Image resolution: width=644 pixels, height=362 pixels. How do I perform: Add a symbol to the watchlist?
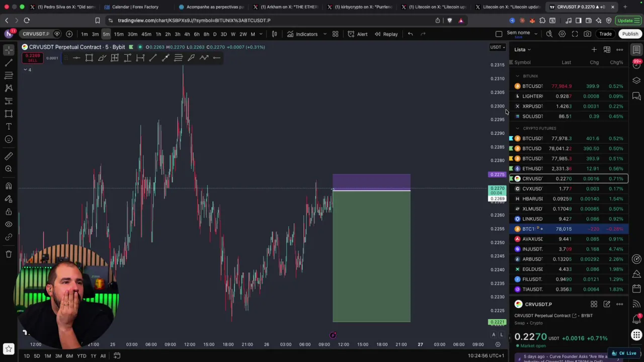click(594, 49)
